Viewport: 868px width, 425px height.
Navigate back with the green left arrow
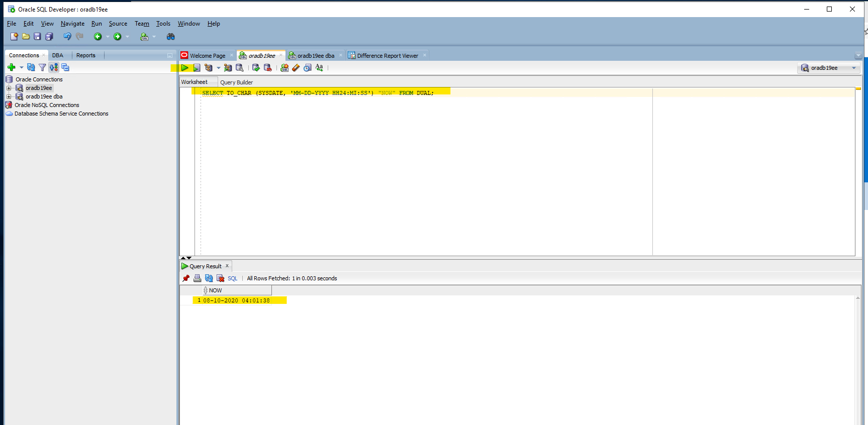tap(98, 37)
